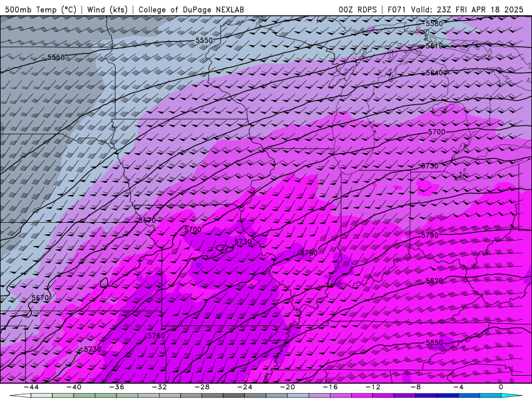532x399 pixels.
Task: Click the 5580 height contour label
Action: coord(434,23)
